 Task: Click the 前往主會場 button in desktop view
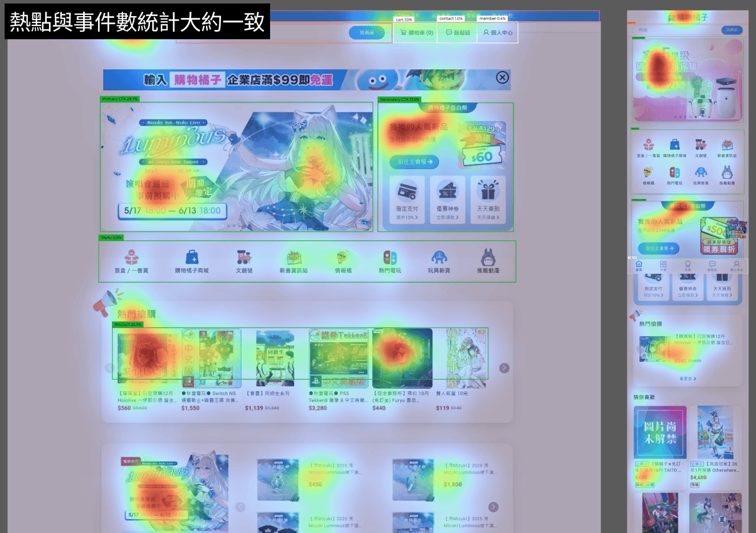coord(414,162)
